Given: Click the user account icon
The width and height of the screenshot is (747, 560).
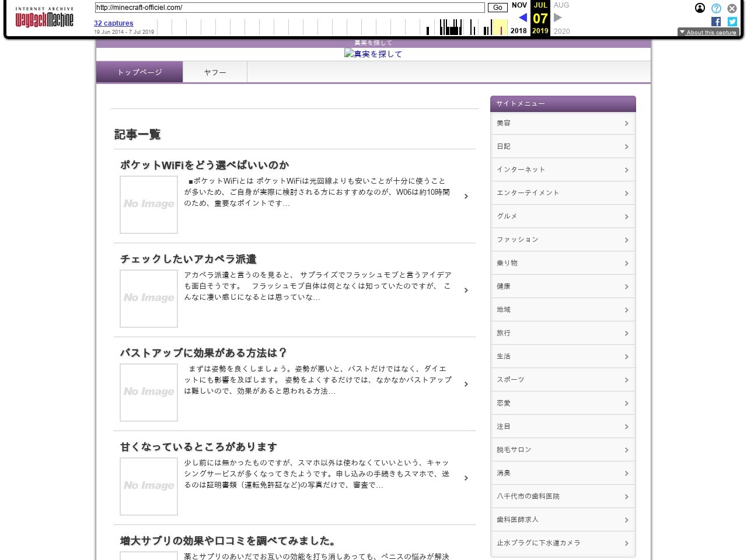Looking at the screenshot, I should [700, 8].
